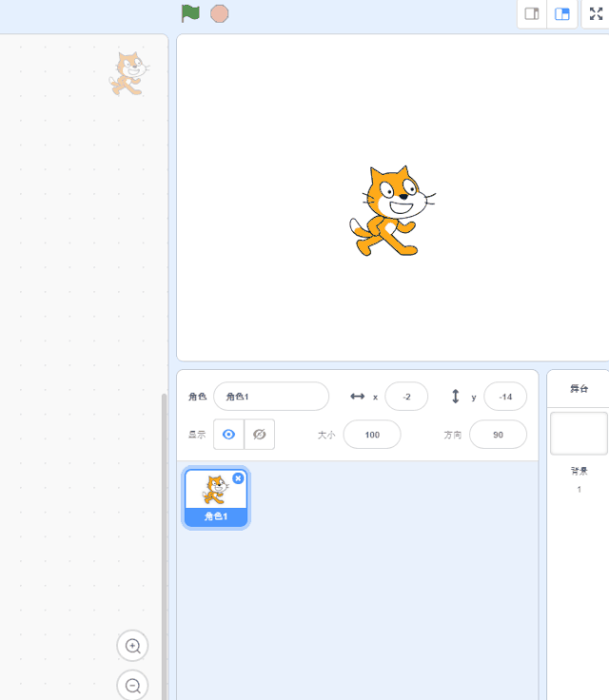
Task: Show the sprite with the eye icon
Action: [228, 435]
